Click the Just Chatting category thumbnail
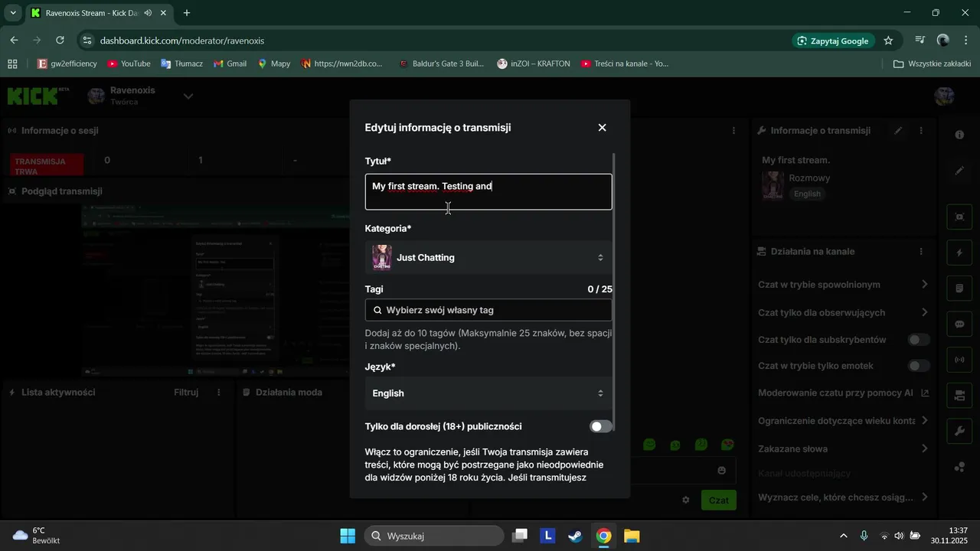The height and width of the screenshot is (551, 980). pyautogui.click(x=382, y=258)
